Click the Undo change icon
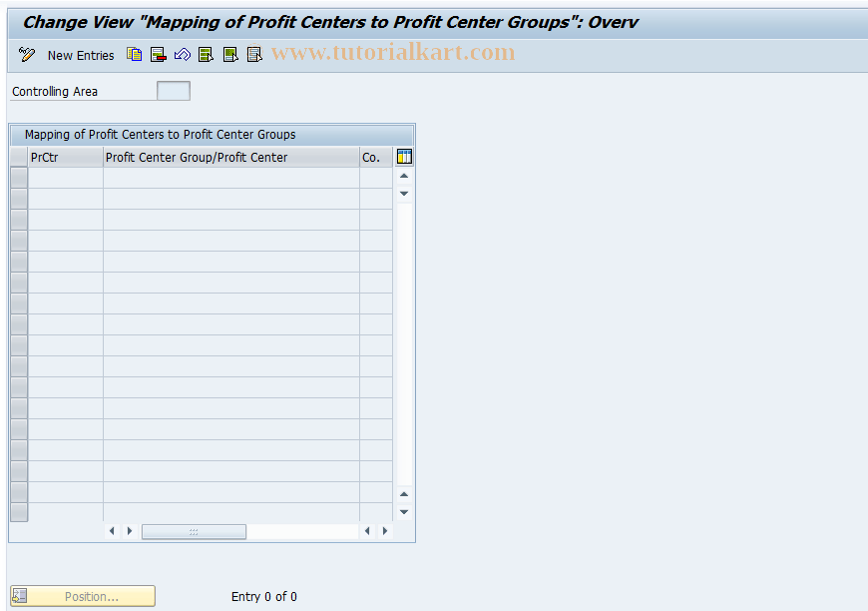The height and width of the screenshot is (611, 868). 182,55
